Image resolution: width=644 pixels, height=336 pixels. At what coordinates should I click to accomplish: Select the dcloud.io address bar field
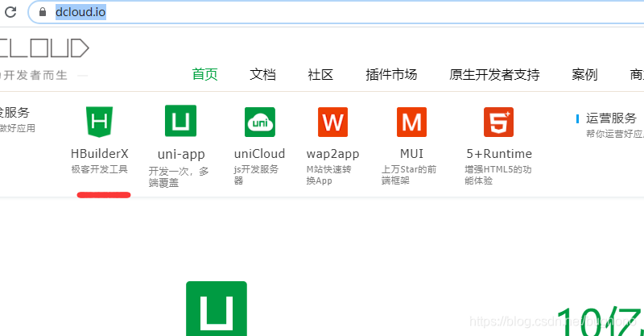click(336, 12)
